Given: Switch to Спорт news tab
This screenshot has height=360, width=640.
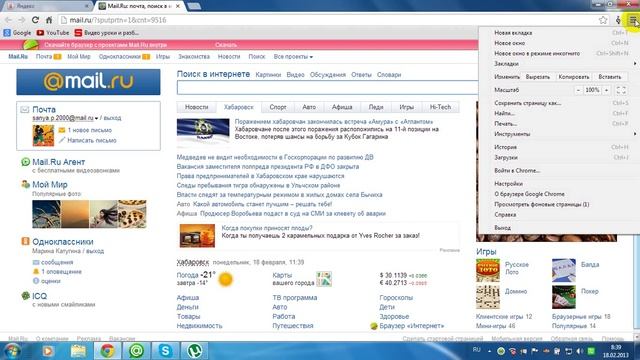Looking at the screenshot, I should (278, 107).
